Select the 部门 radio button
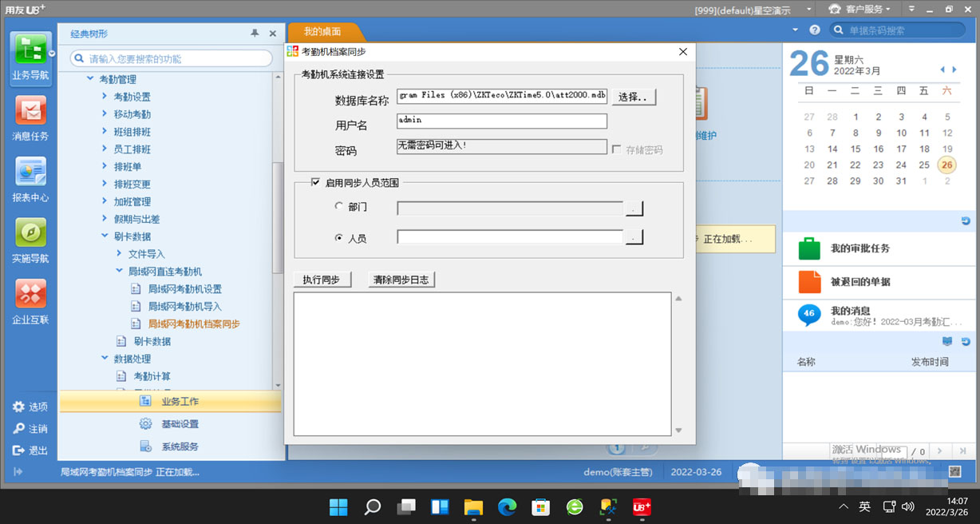Viewport: 980px width, 524px height. point(339,206)
